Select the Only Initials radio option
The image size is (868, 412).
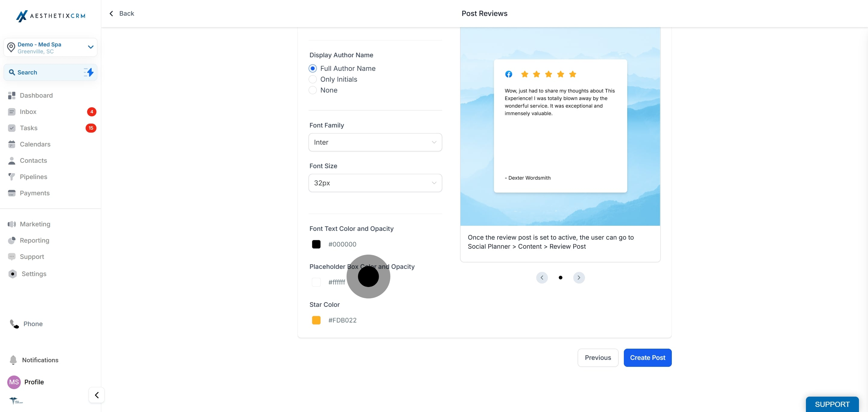click(313, 79)
